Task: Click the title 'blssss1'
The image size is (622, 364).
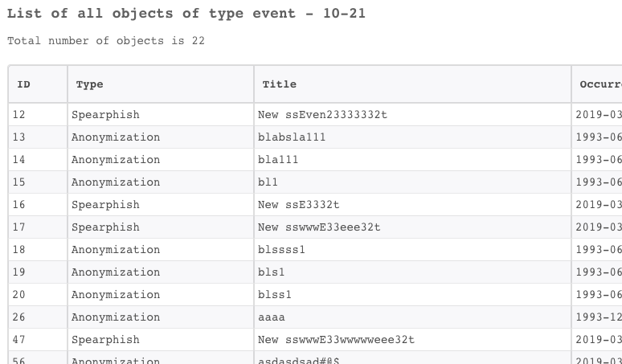Action: coord(281,250)
